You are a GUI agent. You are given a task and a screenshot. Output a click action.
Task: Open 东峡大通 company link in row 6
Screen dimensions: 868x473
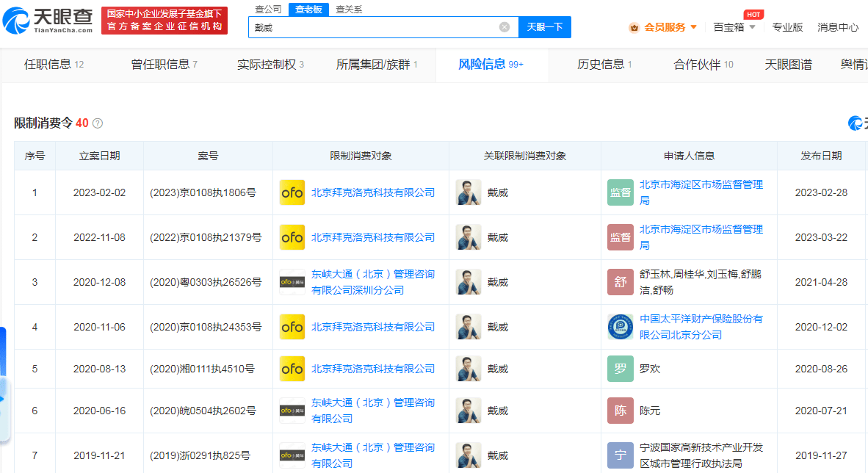[x=372, y=411]
